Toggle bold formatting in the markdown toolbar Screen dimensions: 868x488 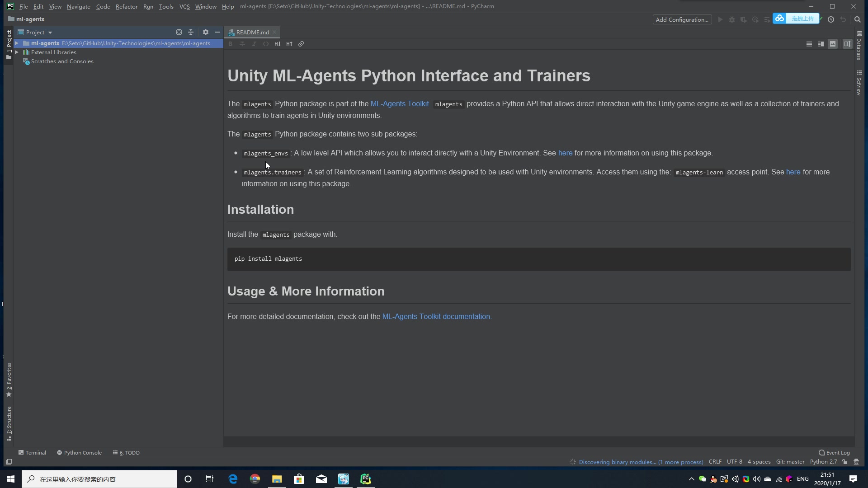231,44
